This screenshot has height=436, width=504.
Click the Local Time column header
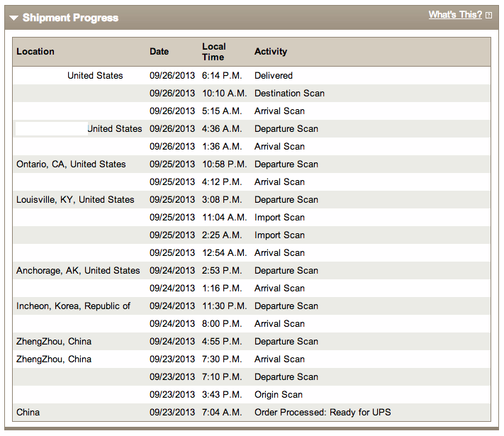pos(214,52)
